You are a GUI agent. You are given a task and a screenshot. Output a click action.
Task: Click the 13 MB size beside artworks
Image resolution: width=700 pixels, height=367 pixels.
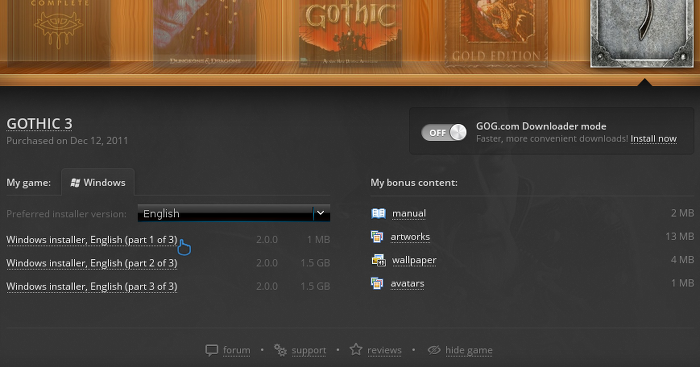679,236
